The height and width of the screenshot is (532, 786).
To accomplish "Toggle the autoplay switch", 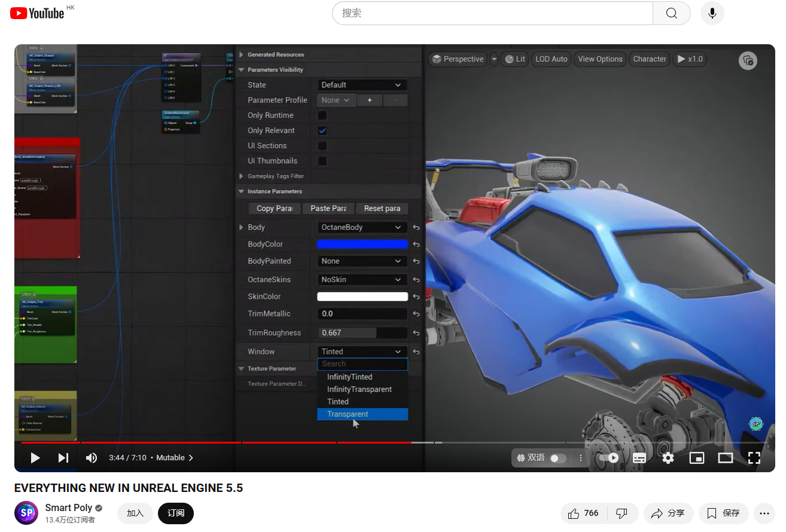I will [609, 458].
